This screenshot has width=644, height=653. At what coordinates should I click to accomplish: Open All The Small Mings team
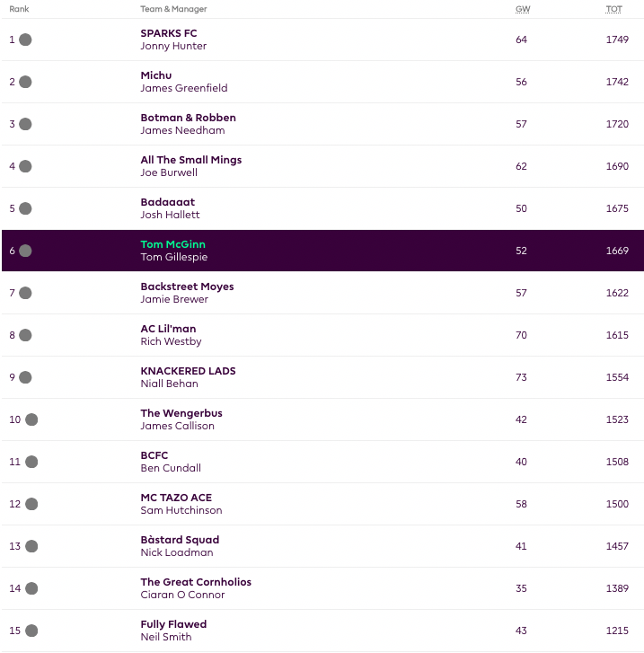[191, 160]
